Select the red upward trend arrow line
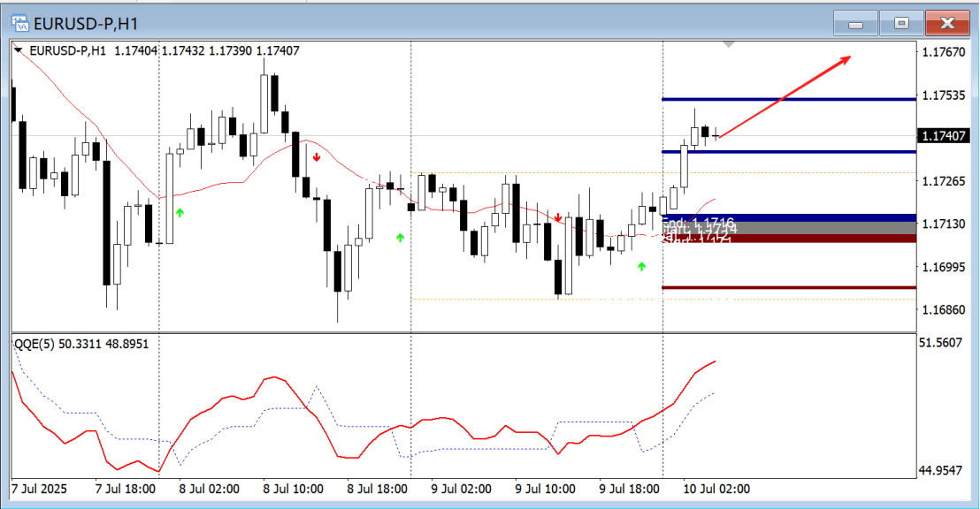Viewport: 980px width, 509px height. [x=784, y=97]
